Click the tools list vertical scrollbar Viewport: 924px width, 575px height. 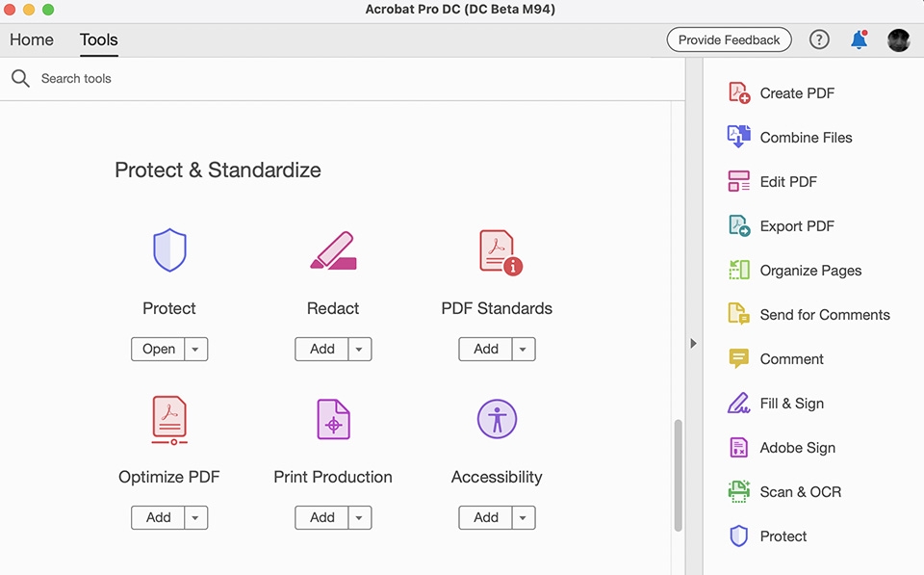click(678, 472)
